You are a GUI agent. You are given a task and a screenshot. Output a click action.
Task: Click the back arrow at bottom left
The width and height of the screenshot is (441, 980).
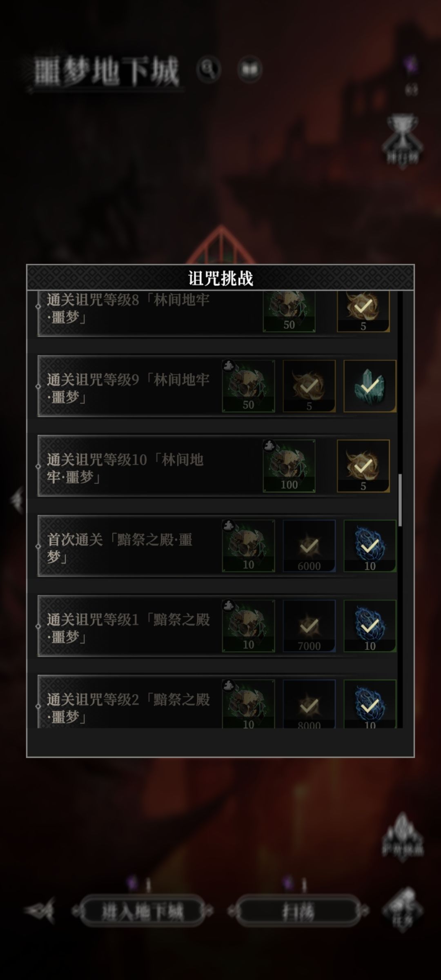tap(40, 911)
